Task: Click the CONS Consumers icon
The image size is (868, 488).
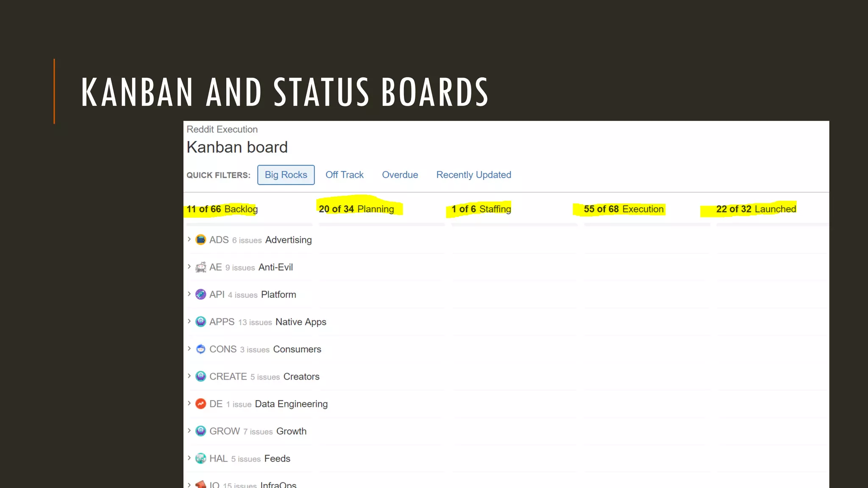Action: coord(200,349)
